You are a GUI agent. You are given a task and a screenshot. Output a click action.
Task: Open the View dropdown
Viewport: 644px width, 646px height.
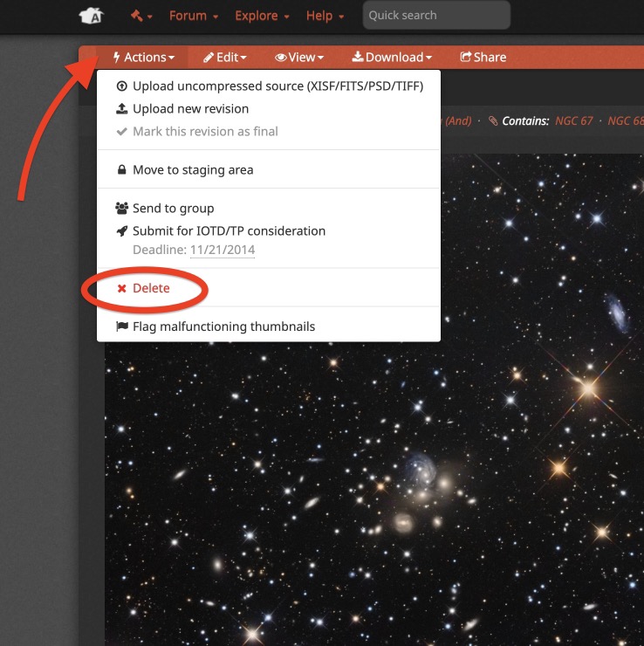click(x=299, y=57)
